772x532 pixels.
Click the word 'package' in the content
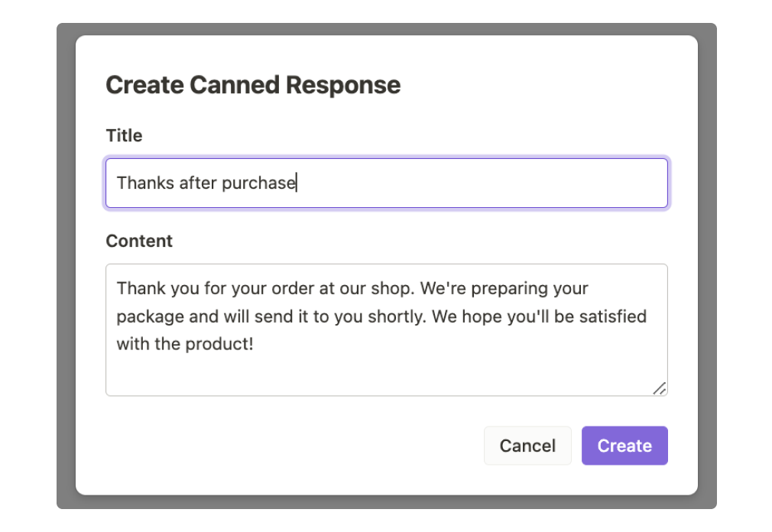147,316
